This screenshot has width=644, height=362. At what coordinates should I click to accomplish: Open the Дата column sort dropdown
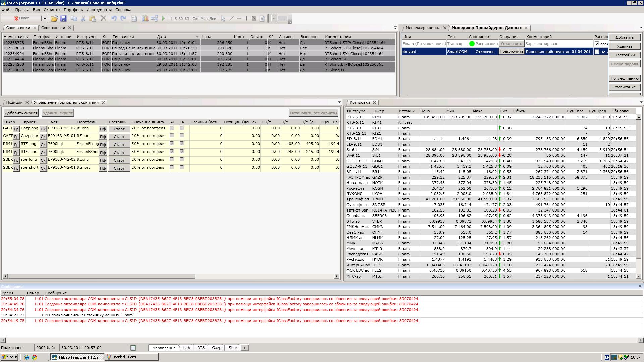coord(197,37)
